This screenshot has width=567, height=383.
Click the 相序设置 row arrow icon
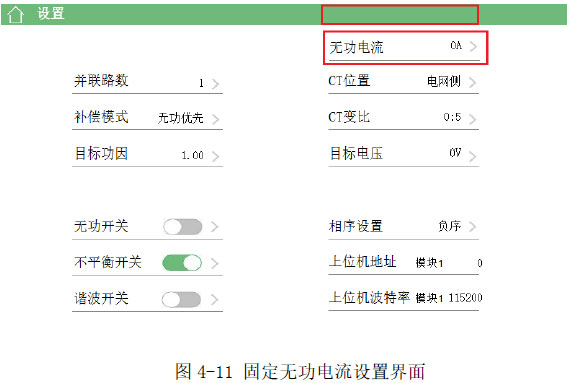tap(472, 227)
